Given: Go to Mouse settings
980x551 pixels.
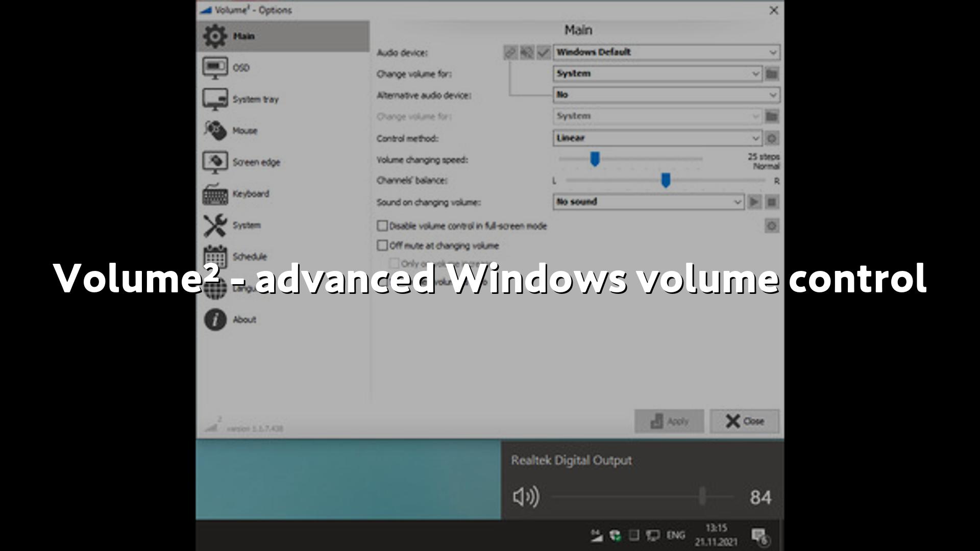Looking at the screenshot, I should (282, 131).
